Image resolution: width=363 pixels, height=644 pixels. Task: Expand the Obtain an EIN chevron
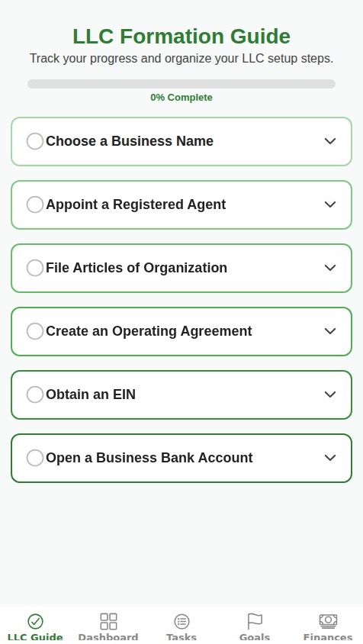click(x=330, y=394)
